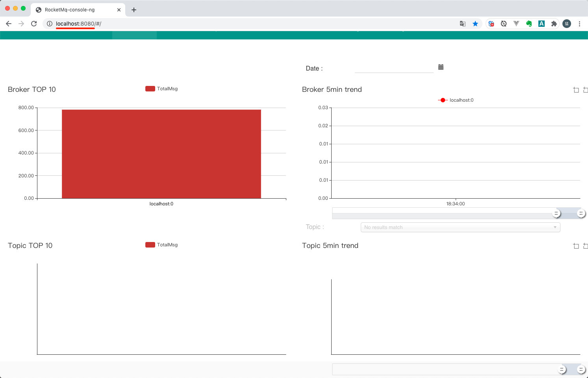Click the 18:34:00 time axis label
This screenshot has width=588, height=378.
coord(456,204)
